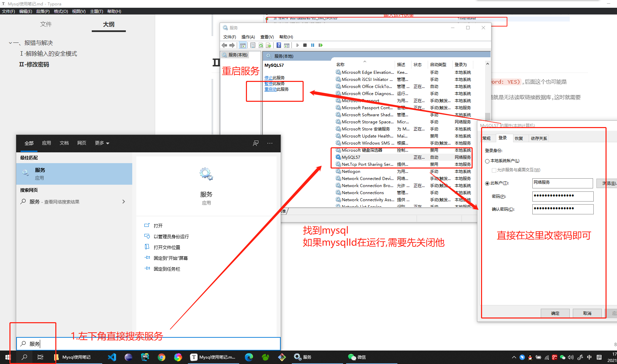This screenshot has width=617, height=364.
Task: Click the Refresh icon in Services toolbar
Action: tap(261, 45)
